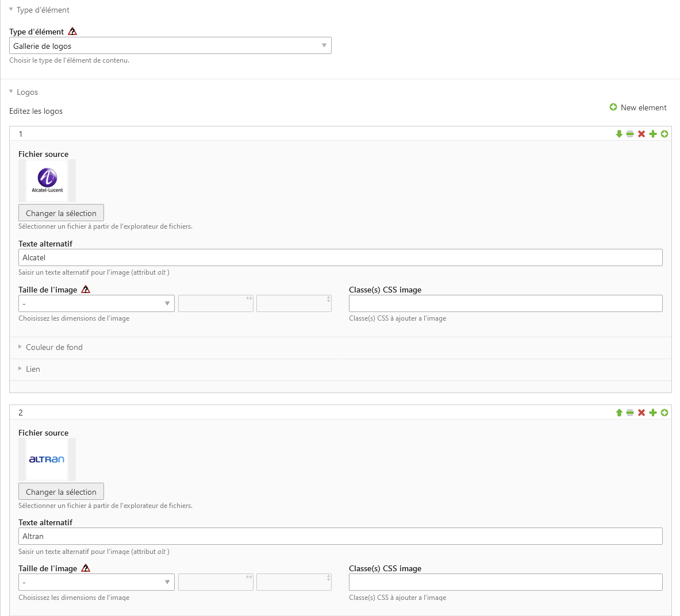The image size is (680, 616).
Task: Click the element number 2 header label
Action: coord(20,413)
